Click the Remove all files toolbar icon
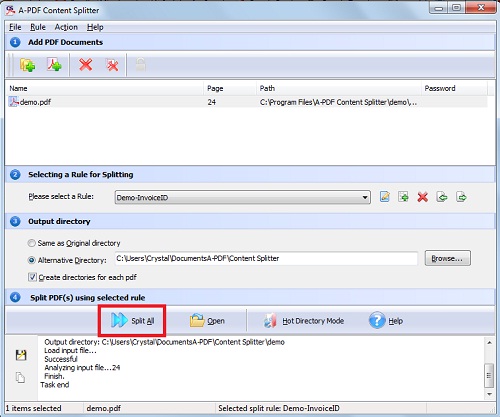500x417 pixels. [x=112, y=65]
